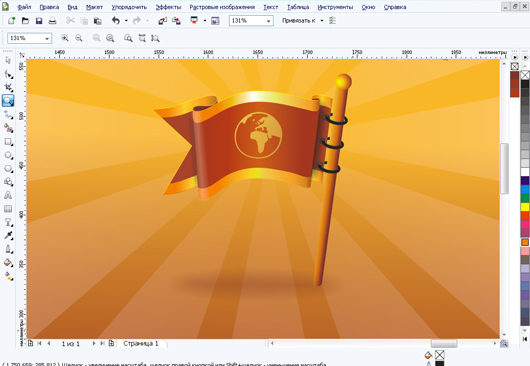Select the Interactive Fill tool at toolbox bottom

coord(8,276)
